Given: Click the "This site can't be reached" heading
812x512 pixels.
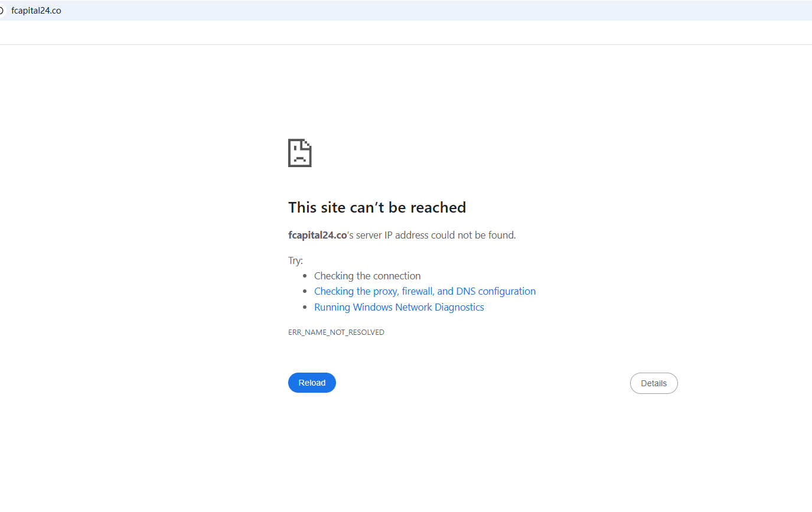Looking at the screenshot, I should click(x=377, y=207).
